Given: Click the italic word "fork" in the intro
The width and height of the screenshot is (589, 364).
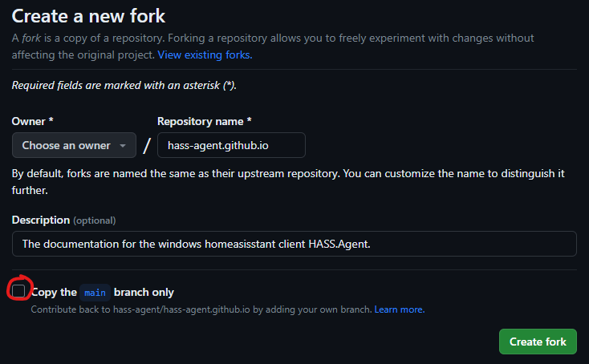Looking at the screenshot, I should click(x=31, y=38).
